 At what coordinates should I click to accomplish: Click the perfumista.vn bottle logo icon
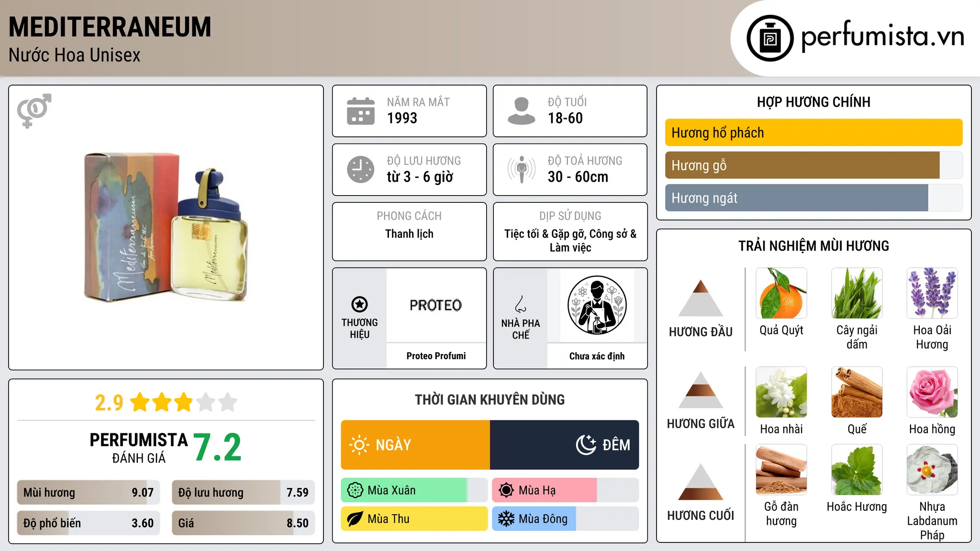point(770,38)
